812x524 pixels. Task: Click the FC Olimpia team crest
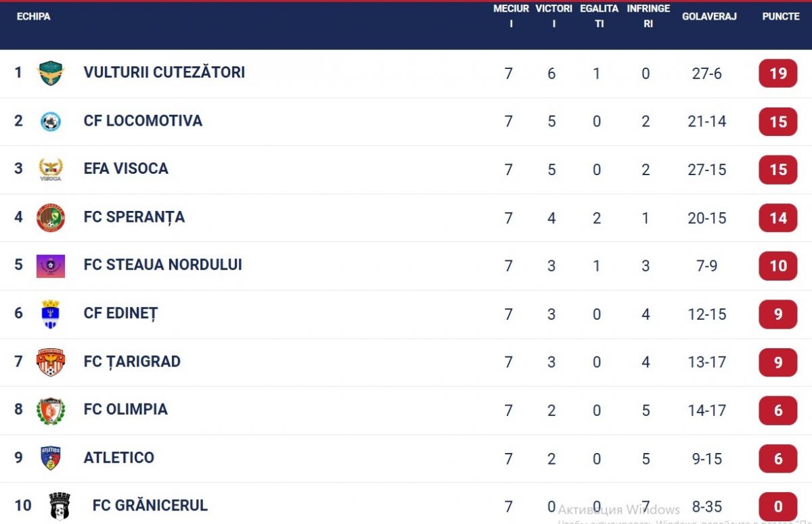coord(51,410)
